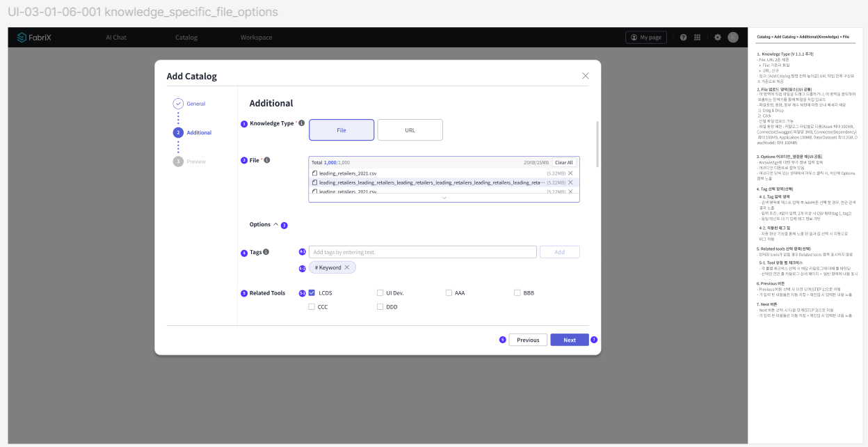Click file icon of the highlighted long-named file
This screenshot has height=447, width=868.
[x=315, y=182]
